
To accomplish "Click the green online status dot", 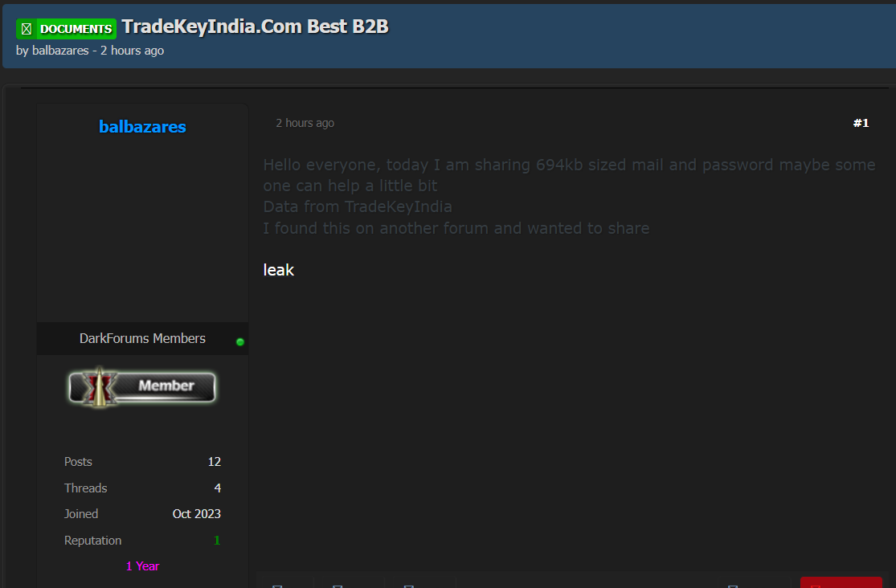I will 240,341.
